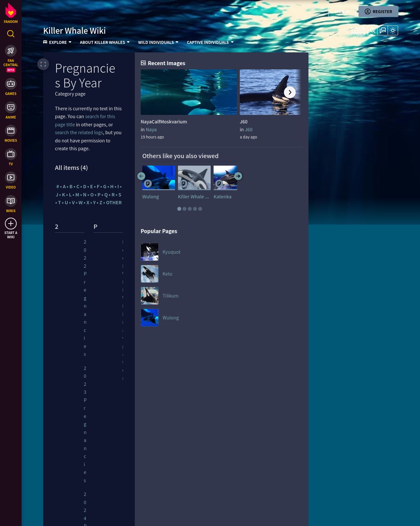Click the Register button

[378, 11]
